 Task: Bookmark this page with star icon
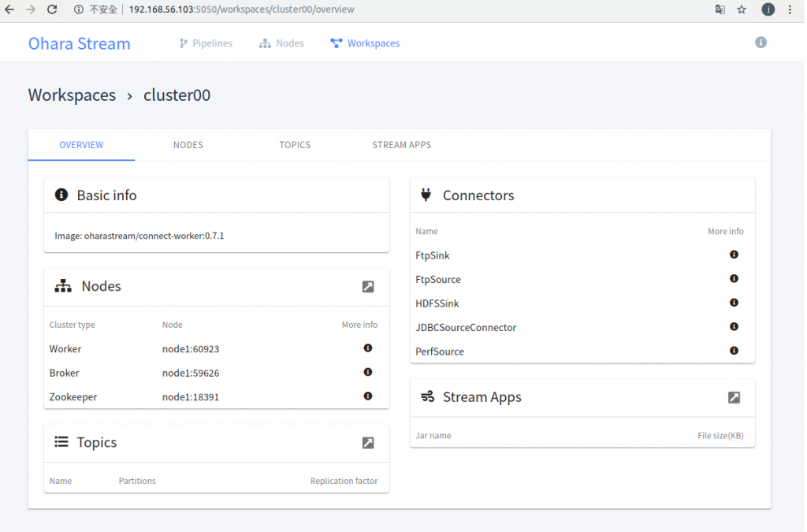pyautogui.click(x=742, y=9)
